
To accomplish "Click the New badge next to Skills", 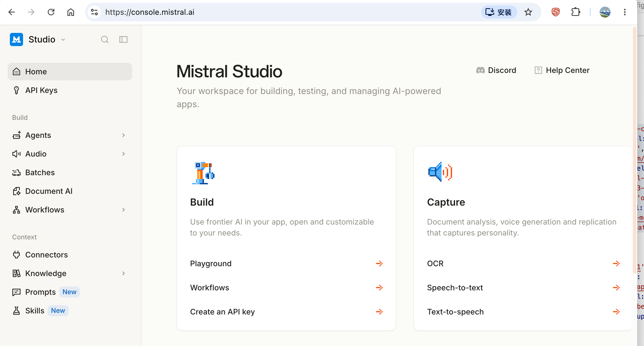I will (x=58, y=311).
